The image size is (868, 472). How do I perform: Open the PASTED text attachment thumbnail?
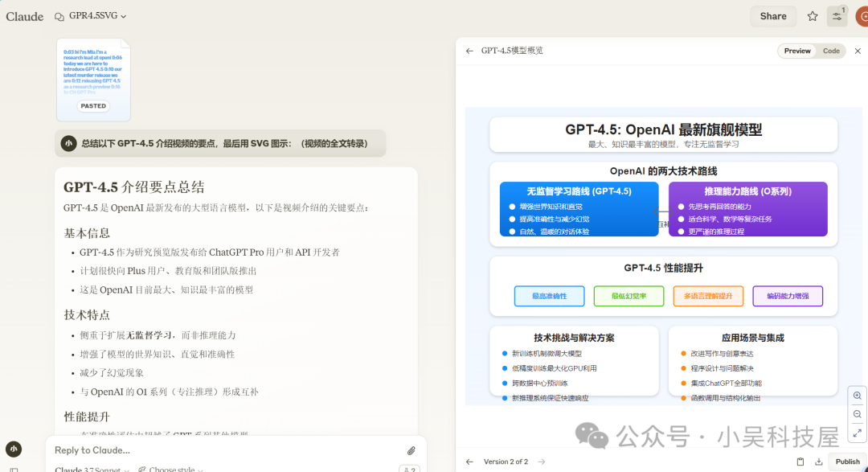93,80
